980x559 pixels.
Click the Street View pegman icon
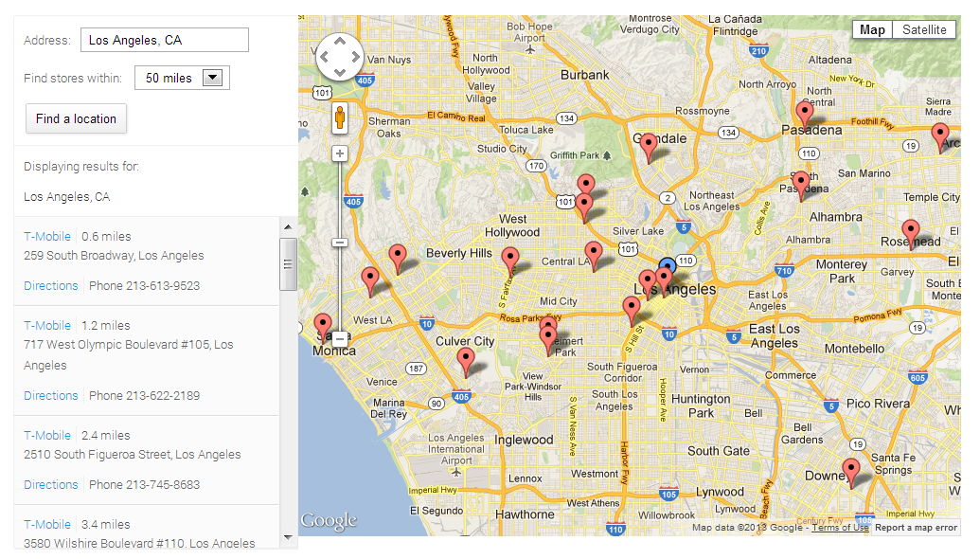click(x=339, y=118)
